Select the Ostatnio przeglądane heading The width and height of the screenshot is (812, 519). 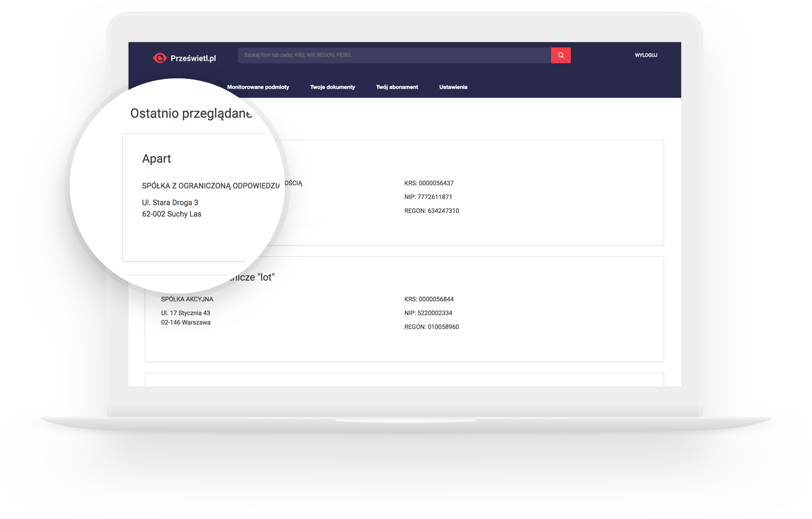[x=191, y=113]
